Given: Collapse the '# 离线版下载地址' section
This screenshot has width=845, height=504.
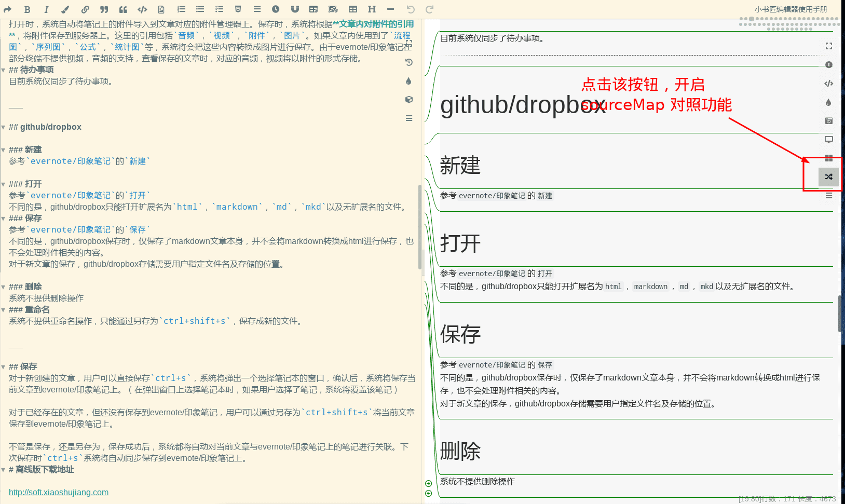Looking at the screenshot, I should point(3,470).
